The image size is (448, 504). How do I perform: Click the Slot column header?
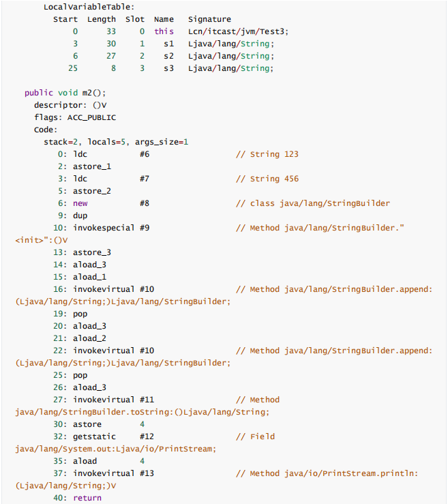[135, 19]
